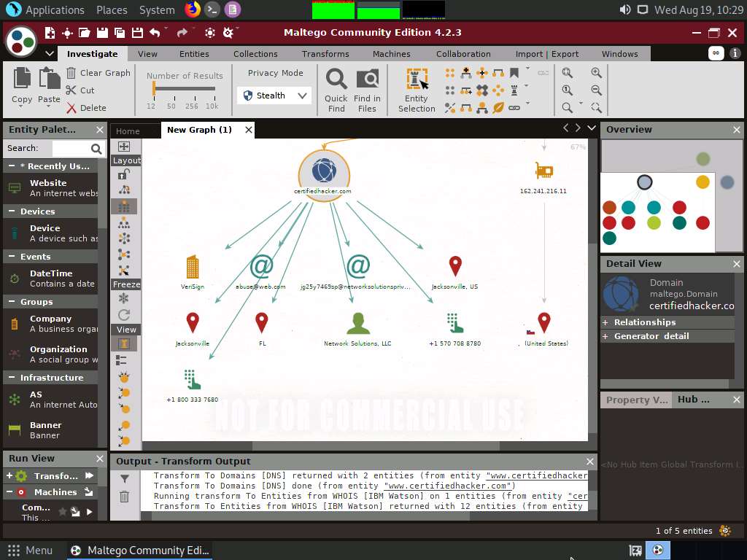Click the bookmark flag icon in ribbon
747x560 pixels.
[x=514, y=73]
